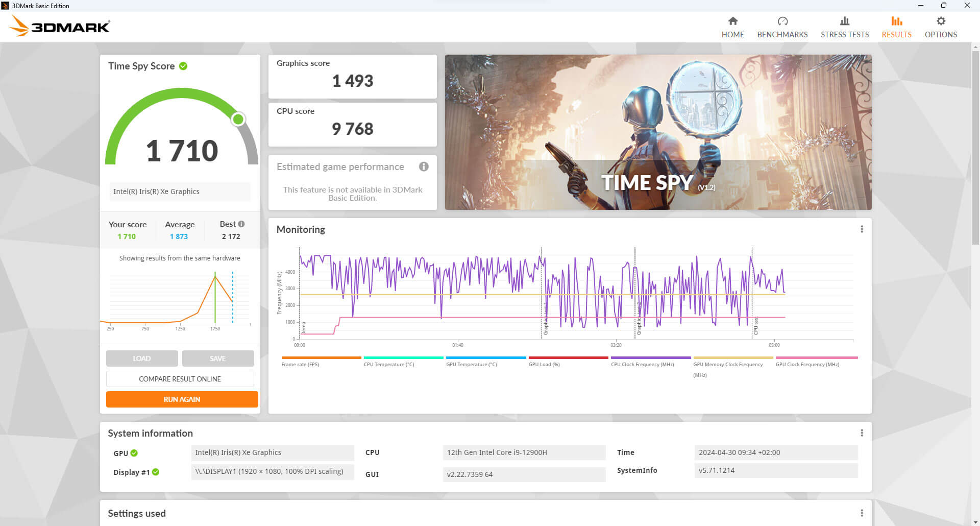The height and width of the screenshot is (526, 980).
Task: Open the Settings used more options menu
Action: (862, 513)
